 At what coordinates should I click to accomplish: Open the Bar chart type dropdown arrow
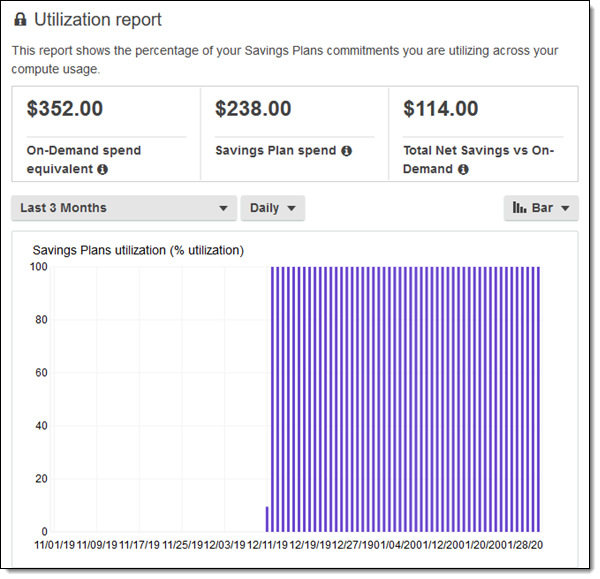(565, 208)
